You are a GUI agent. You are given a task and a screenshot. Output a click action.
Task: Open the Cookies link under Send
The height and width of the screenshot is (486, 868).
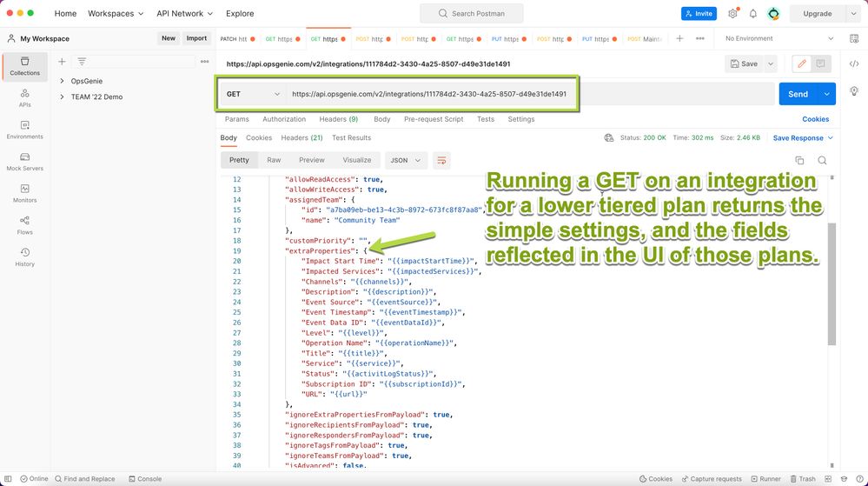[815, 119]
